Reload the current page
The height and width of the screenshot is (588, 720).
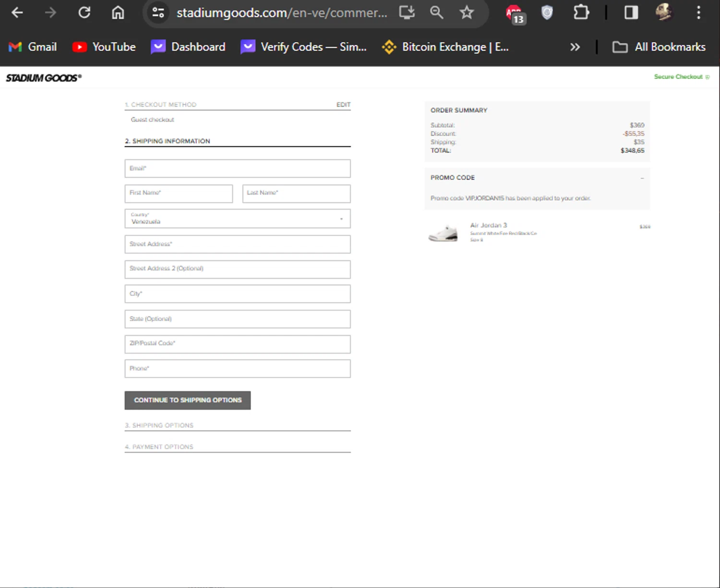pos(84,12)
